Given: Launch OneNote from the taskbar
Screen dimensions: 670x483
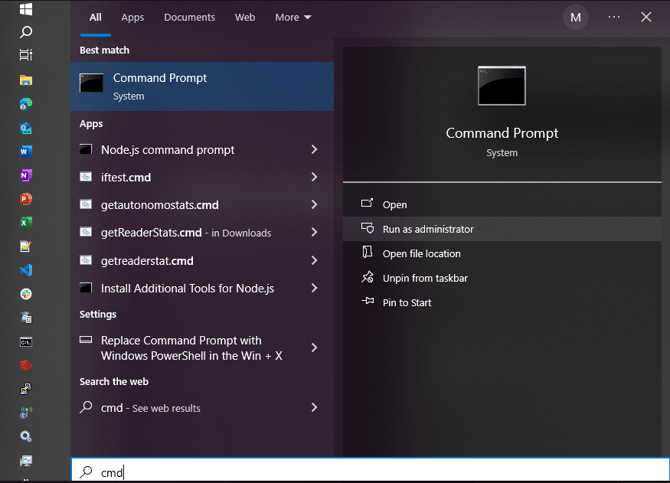Looking at the screenshot, I should click(26, 175).
